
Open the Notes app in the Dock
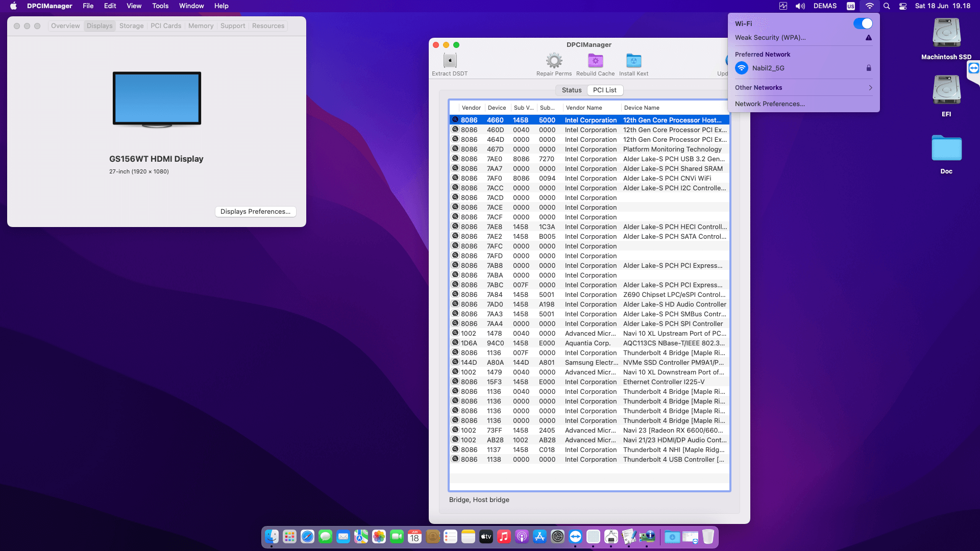coord(468,537)
